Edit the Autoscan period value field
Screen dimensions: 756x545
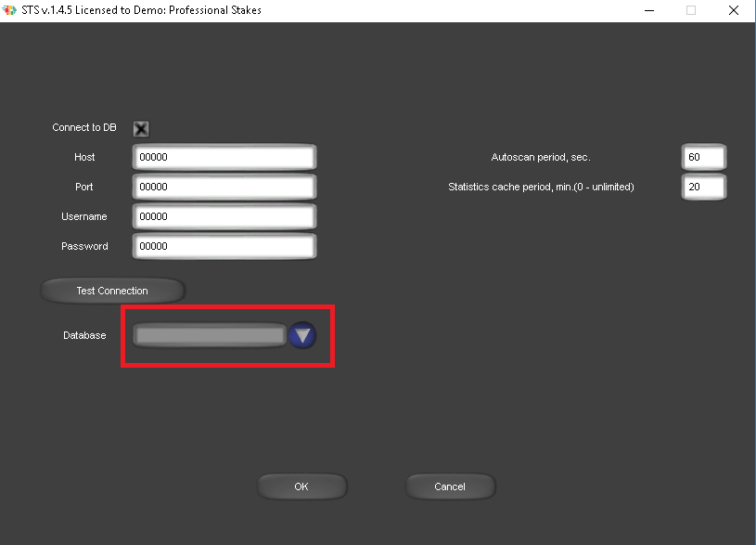(x=703, y=157)
